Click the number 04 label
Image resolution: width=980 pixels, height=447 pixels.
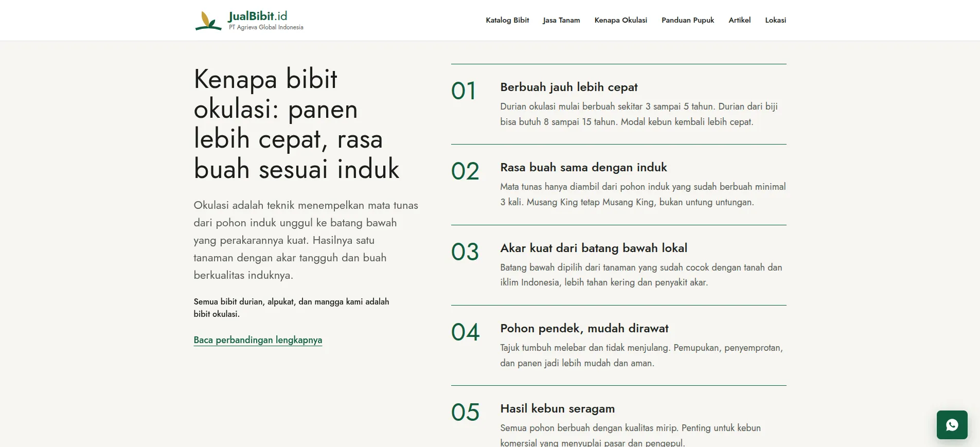(465, 332)
